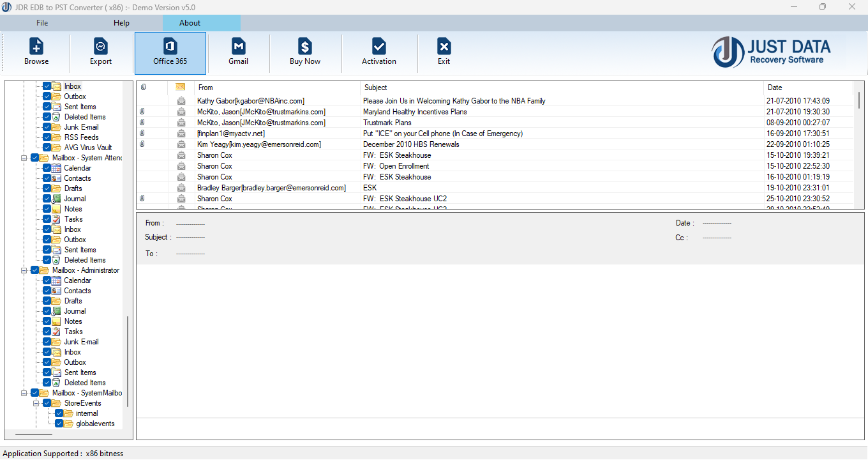Switch to the About tab
868x460 pixels.
coord(190,22)
